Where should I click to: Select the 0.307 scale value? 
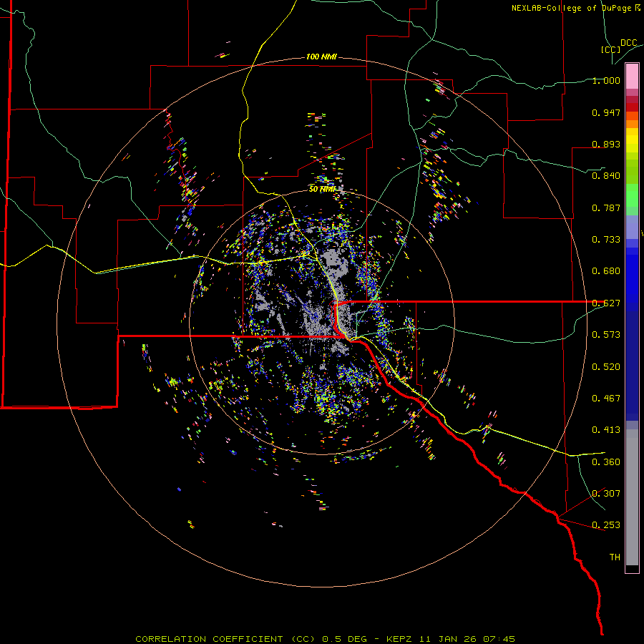pos(606,494)
